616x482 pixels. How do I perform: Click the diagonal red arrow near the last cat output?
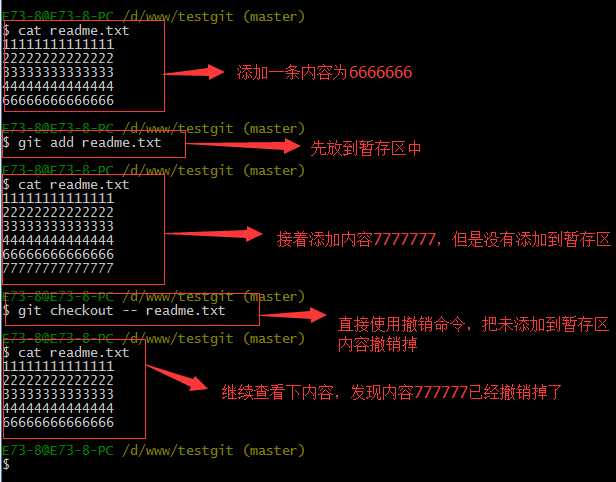[x=177, y=378]
